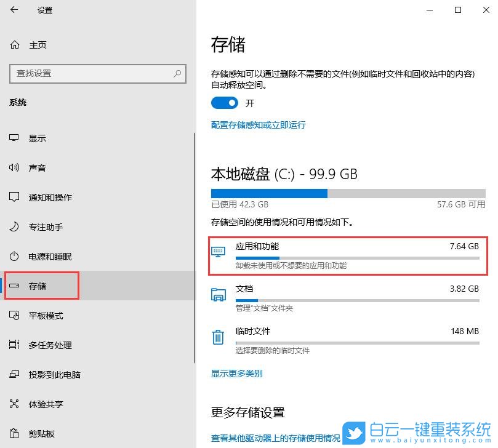Open 查看其他驱动器上的存储使用情况

275,438
